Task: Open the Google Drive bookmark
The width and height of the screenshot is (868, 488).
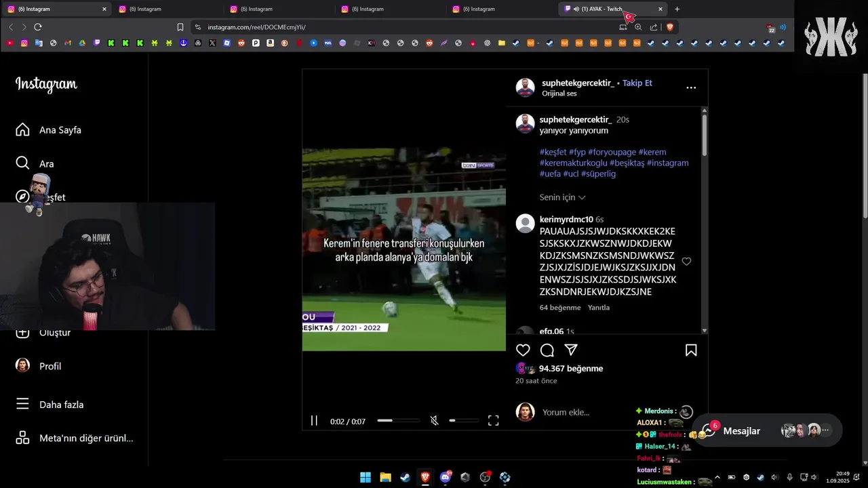Action: point(82,43)
